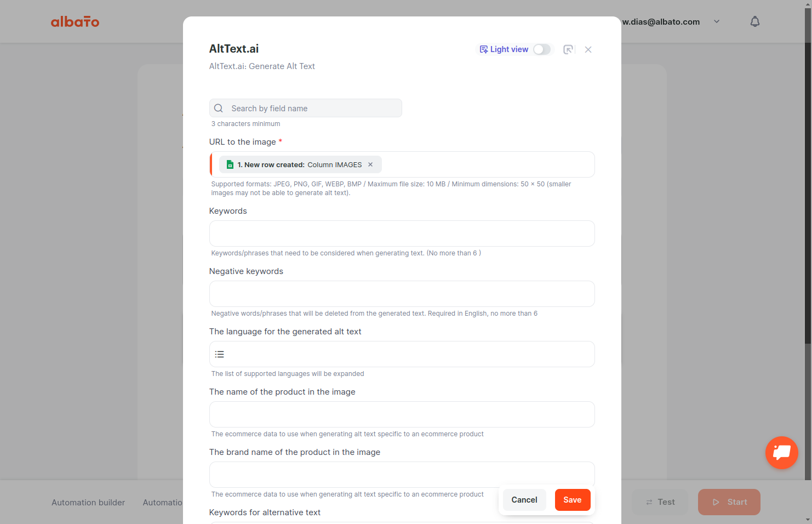The image size is (812, 524).
Task: Click the albato logo
Action: click(75, 21)
